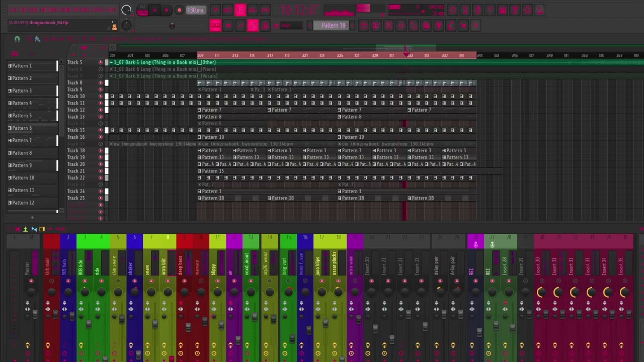
Task: Mute the snare mixer track
Action: 151,281
